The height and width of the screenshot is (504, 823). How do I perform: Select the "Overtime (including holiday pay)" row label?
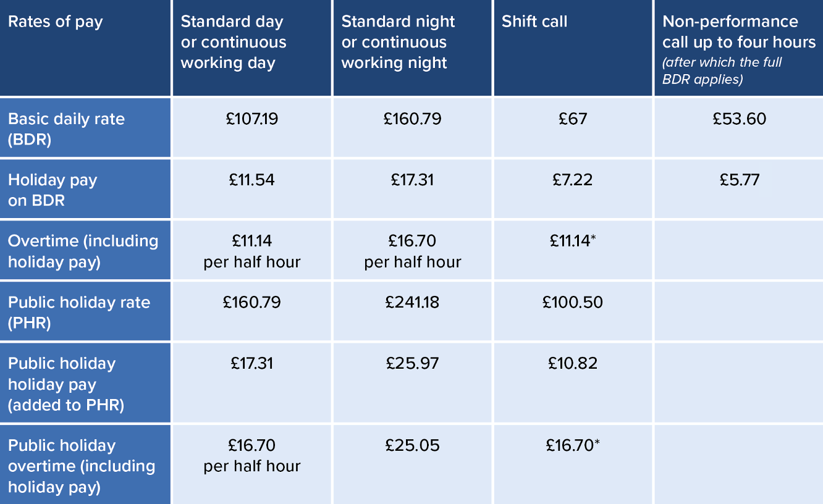pos(85,250)
